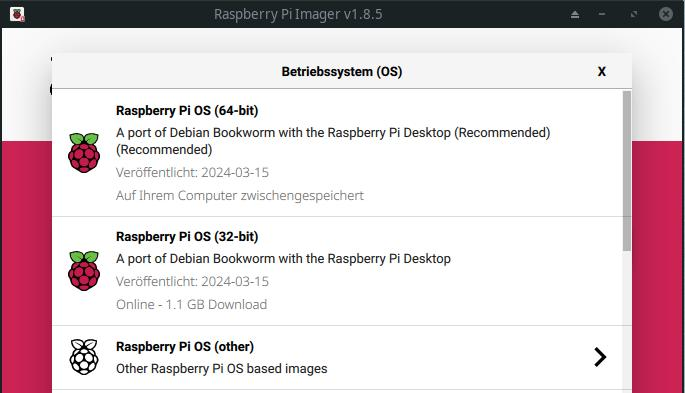Viewport: 685px width, 393px height.
Task: Click the 'Raspberry Pi Imager v1.8.5' window title
Action: (x=298, y=14)
